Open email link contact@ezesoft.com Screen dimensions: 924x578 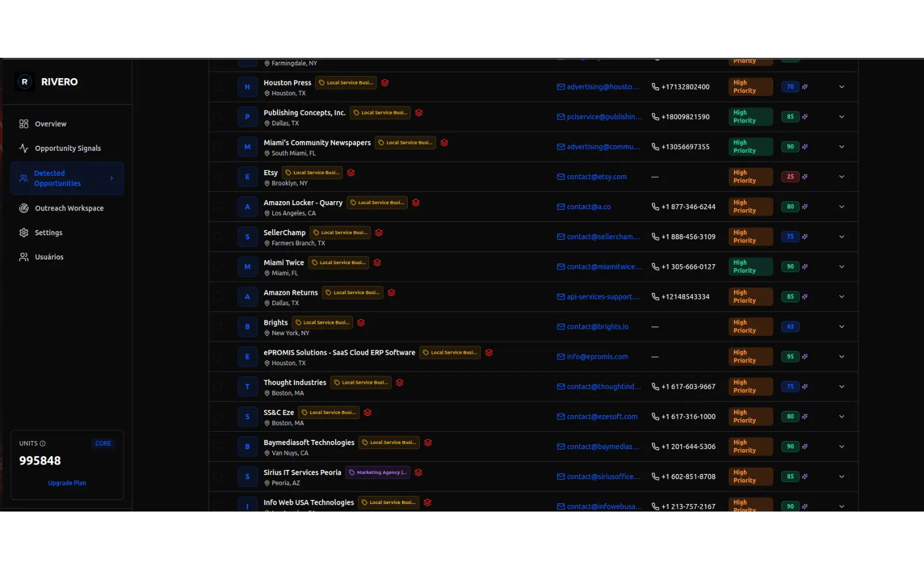(602, 417)
